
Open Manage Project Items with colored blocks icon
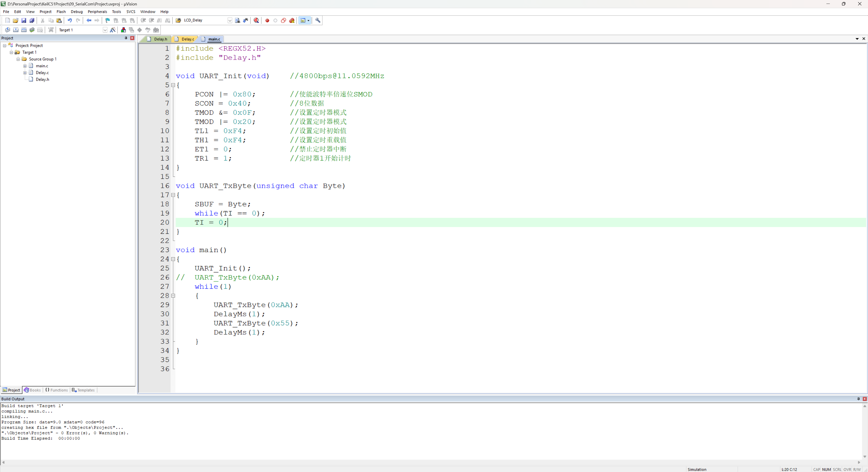click(123, 30)
